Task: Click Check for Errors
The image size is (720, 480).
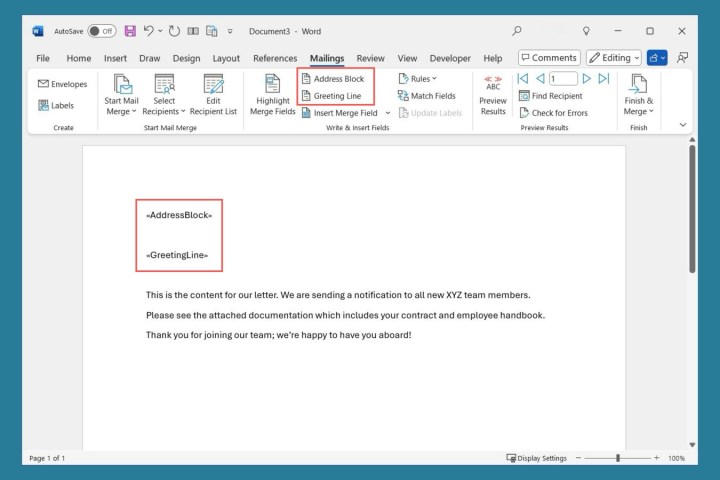Action: coord(553,113)
